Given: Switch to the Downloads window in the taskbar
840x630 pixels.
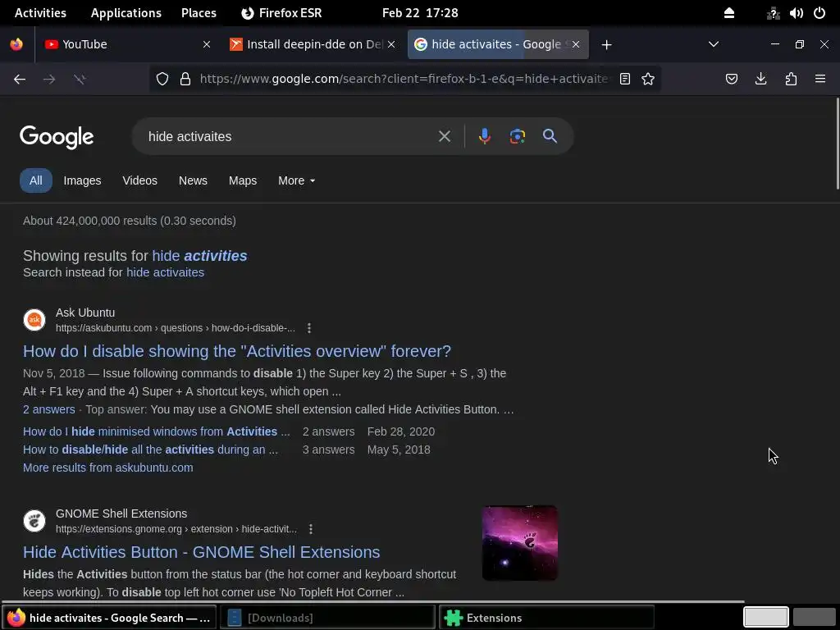Looking at the screenshot, I should 327,618.
